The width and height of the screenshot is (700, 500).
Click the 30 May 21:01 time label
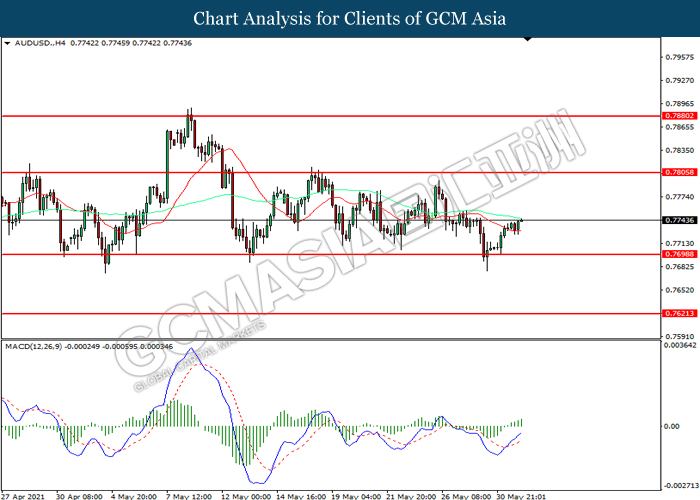pyautogui.click(x=521, y=496)
